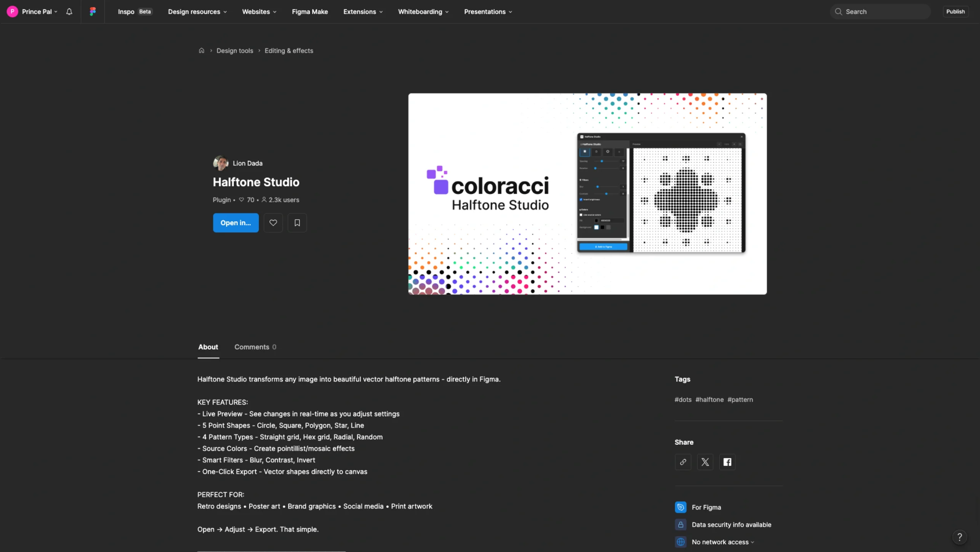980x552 pixels.
Task: Open the Editing & effects breadcrumb
Action: 289,51
